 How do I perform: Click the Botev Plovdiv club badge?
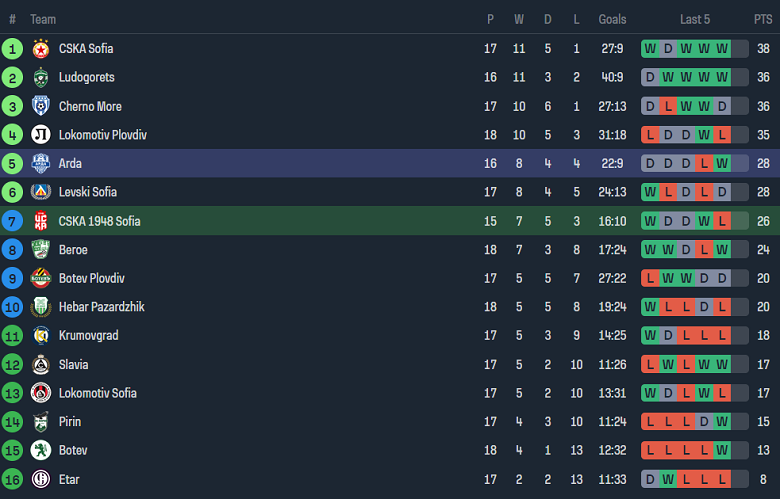click(41, 278)
